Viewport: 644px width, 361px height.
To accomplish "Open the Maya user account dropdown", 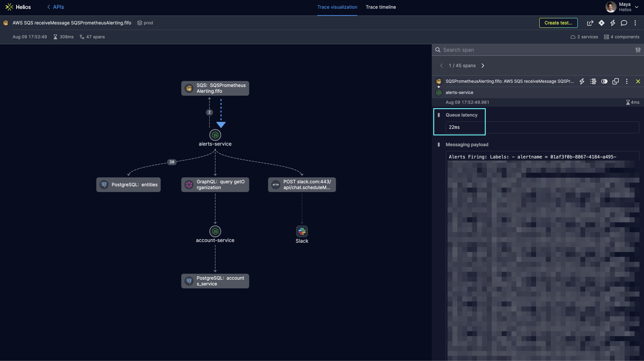I will pyautogui.click(x=636, y=7).
